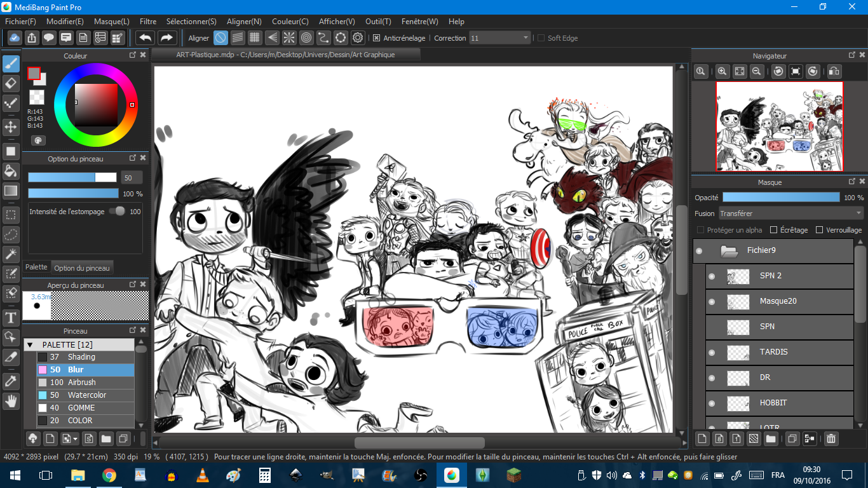This screenshot has width=868, height=488.
Task: Enable the concentric circle snap guide
Action: (306, 38)
